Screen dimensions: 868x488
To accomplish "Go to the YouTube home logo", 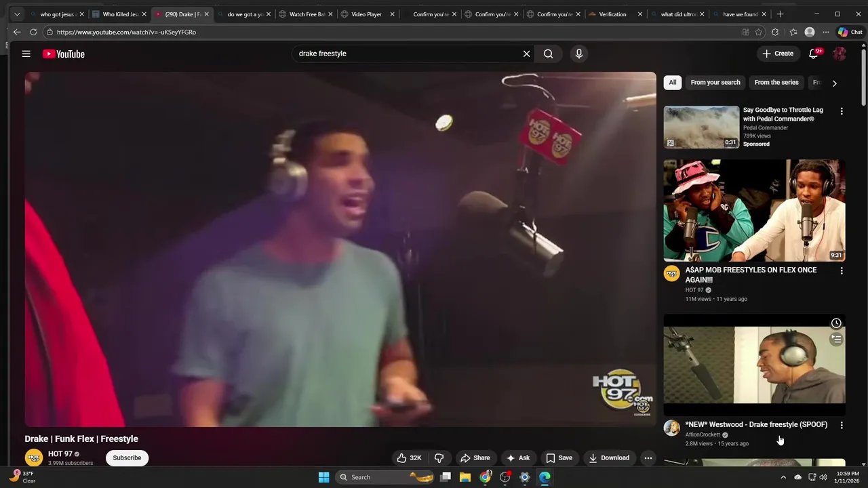I will [64, 54].
